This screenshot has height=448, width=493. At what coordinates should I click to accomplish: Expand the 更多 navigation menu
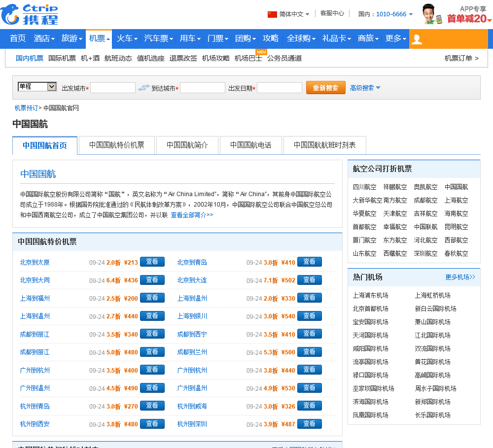pos(396,38)
